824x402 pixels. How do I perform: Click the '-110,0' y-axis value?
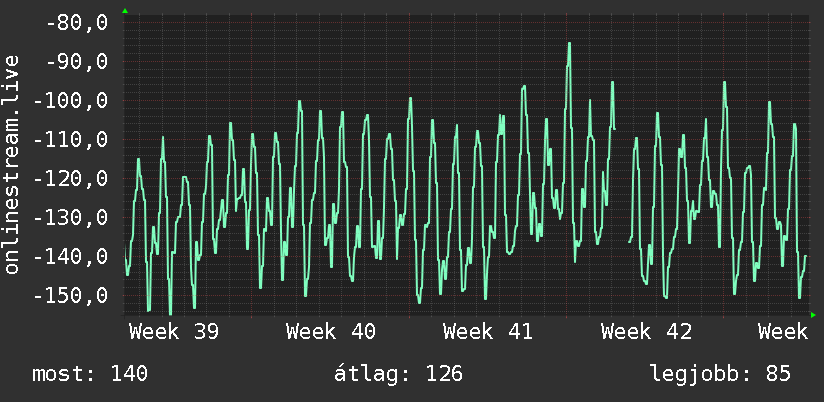(x=71, y=140)
